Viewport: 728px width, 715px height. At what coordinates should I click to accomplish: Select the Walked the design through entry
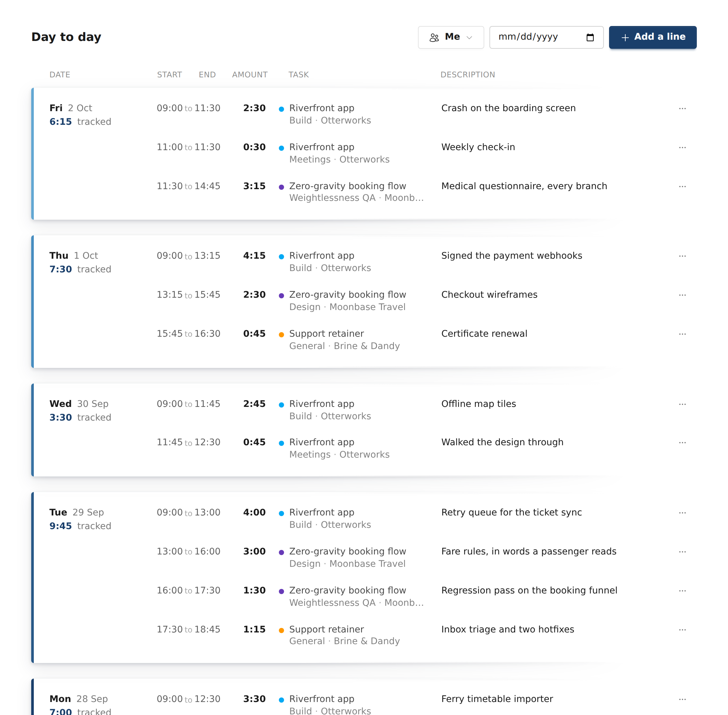[502, 442]
